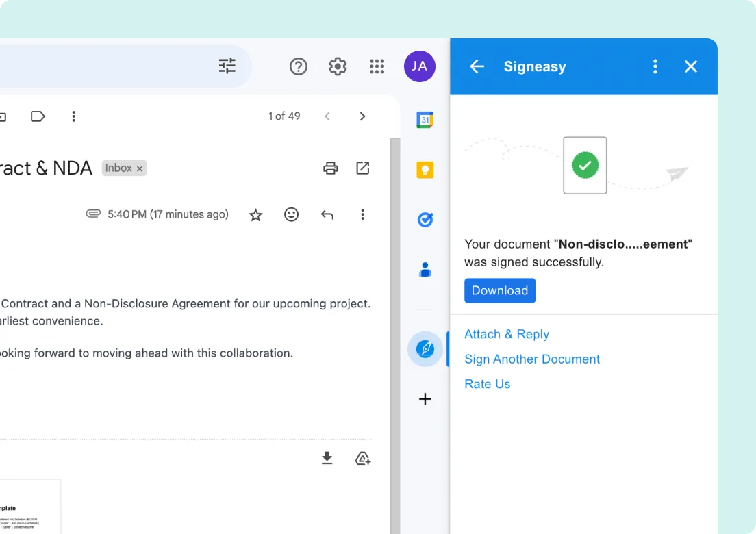Open the attached document thumbnail
The width and height of the screenshot is (756, 534).
coord(30,507)
